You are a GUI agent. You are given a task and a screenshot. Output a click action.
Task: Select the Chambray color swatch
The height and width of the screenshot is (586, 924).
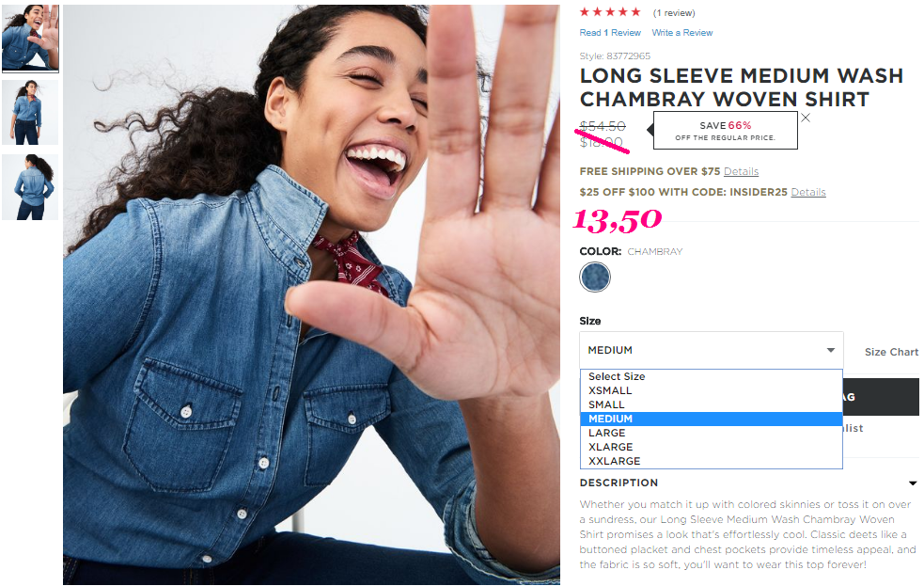pyautogui.click(x=595, y=277)
